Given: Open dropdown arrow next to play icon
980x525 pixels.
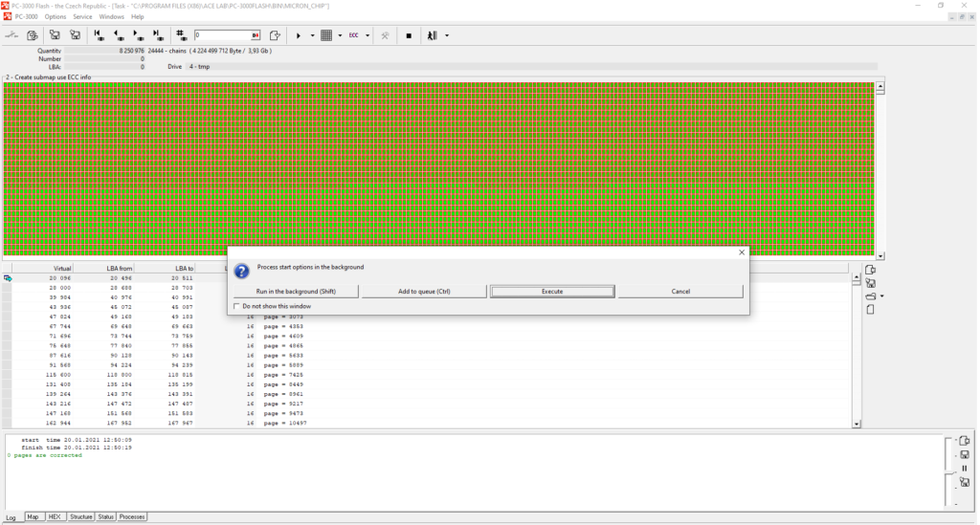Looking at the screenshot, I should [312, 35].
